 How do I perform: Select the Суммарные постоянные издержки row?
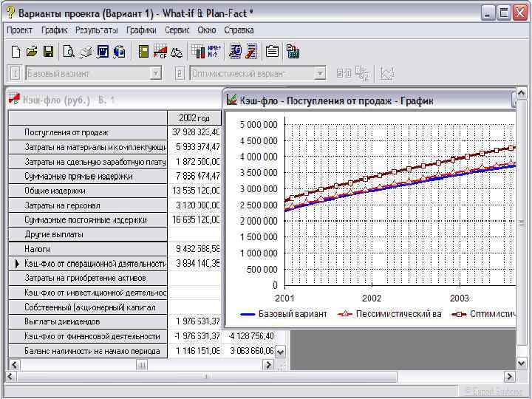pos(88,220)
